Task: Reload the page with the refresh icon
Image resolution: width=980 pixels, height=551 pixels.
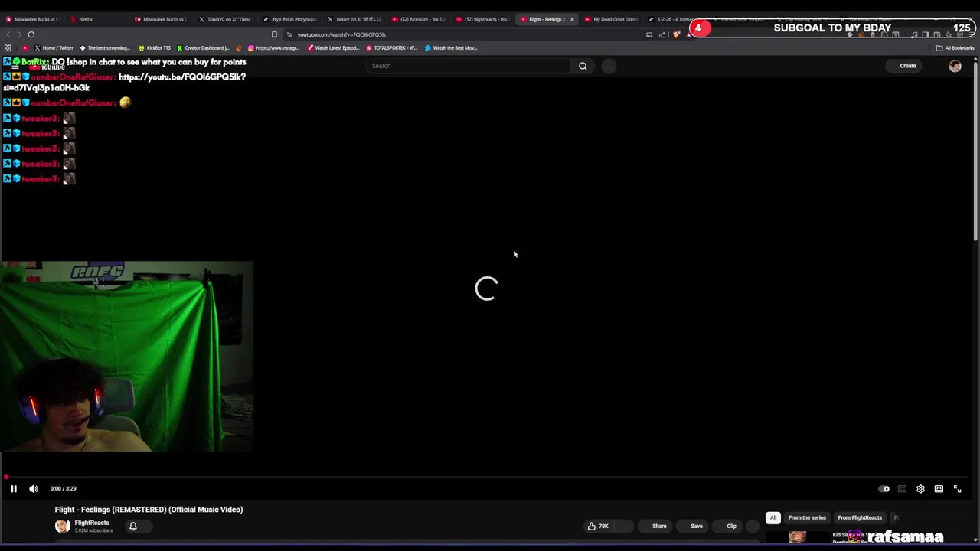Action: coord(31,34)
